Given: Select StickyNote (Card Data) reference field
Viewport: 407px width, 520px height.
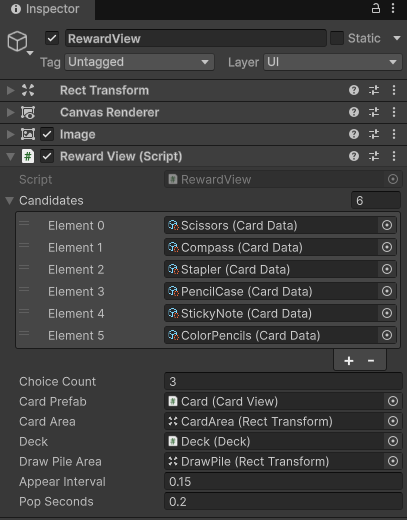Looking at the screenshot, I should (x=271, y=313).
